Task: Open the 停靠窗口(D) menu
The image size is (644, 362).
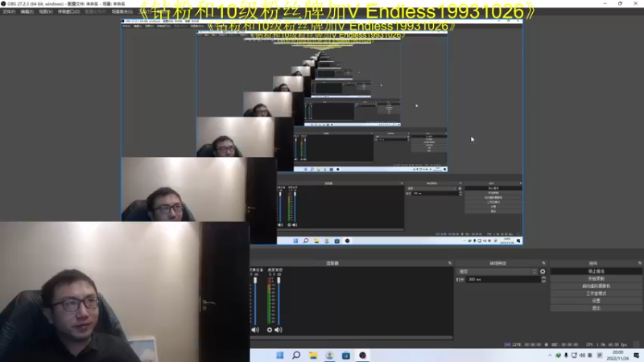Action: (68, 11)
